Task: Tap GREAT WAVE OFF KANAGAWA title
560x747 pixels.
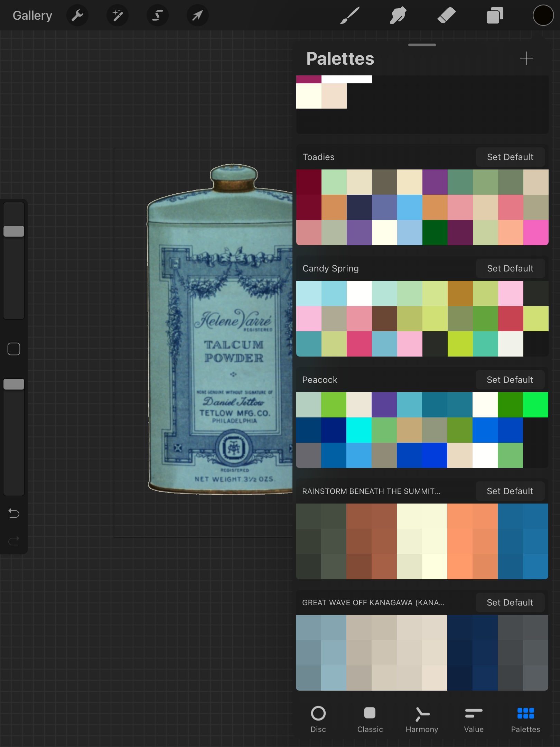Action: click(x=373, y=602)
